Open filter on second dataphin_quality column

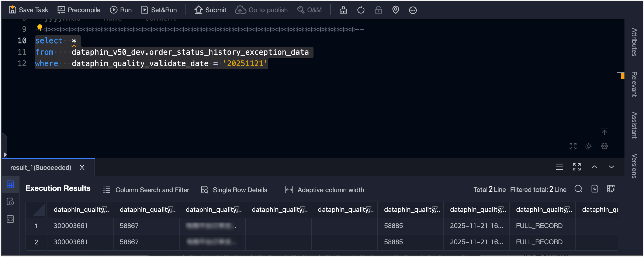(171, 209)
